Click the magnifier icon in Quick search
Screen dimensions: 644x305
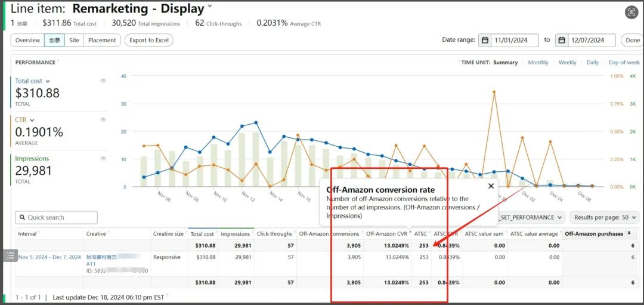point(21,218)
